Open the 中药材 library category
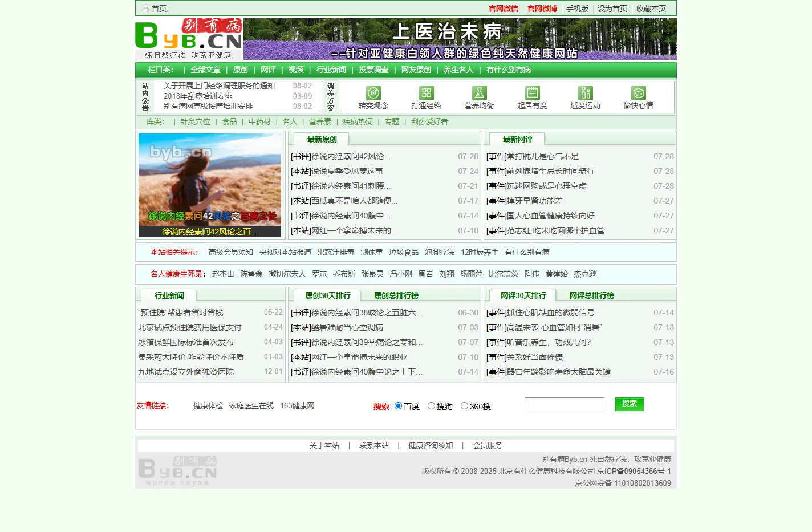This screenshot has width=812, height=532. click(259, 121)
